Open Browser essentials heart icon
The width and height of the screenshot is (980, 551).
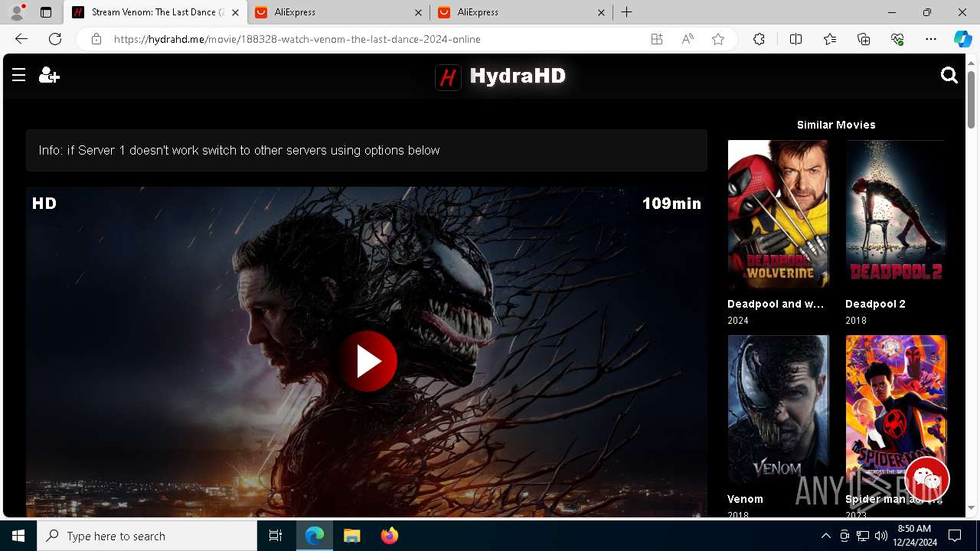pos(897,39)
